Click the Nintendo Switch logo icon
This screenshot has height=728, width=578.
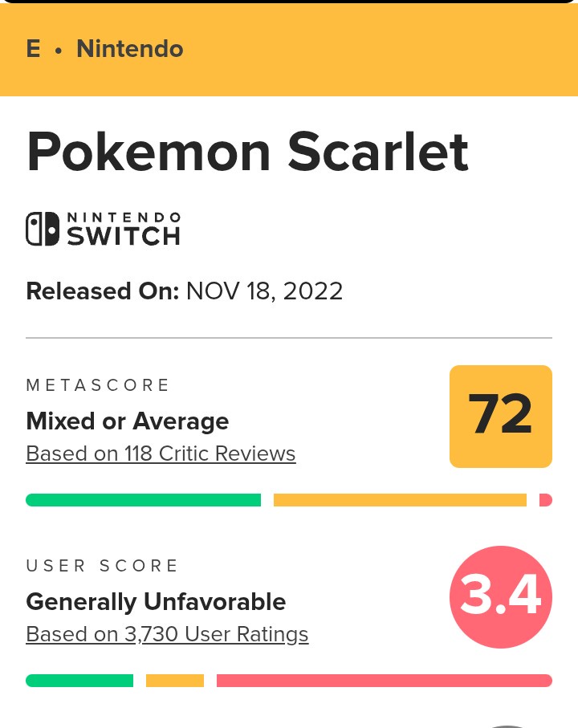coord(103,229)
